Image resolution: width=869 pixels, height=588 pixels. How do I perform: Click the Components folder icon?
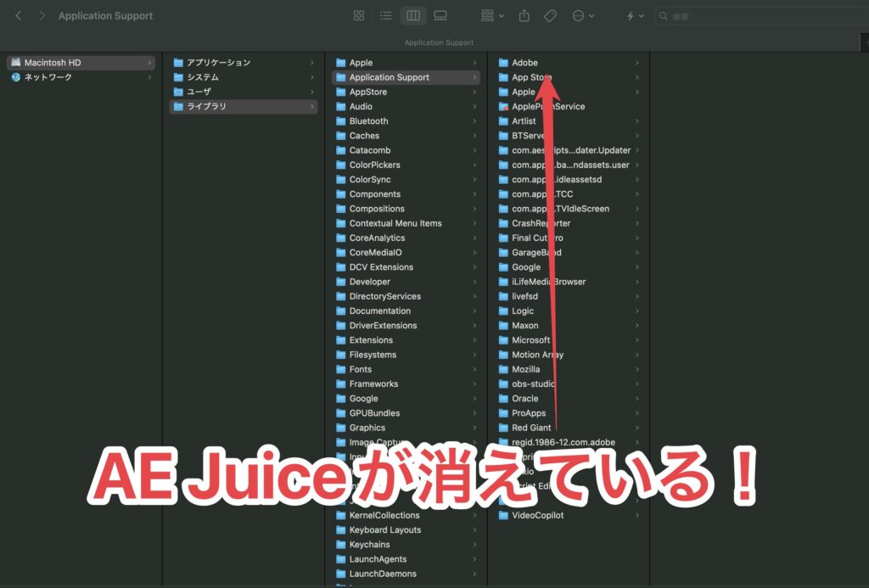(341, 194)
